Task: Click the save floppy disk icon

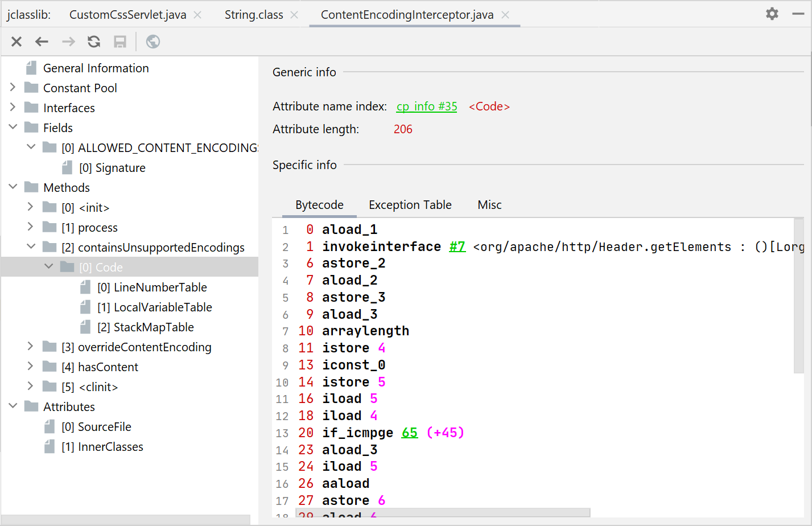Action: (x=120, y=42)
